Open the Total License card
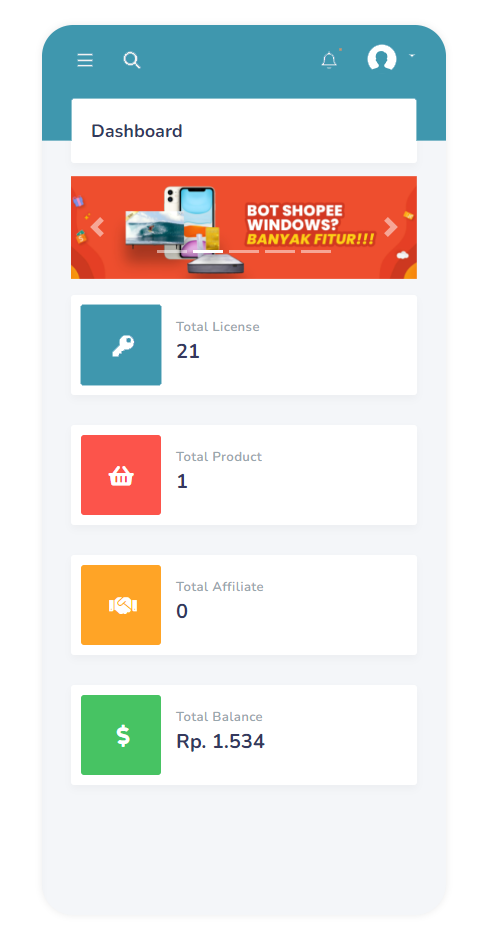The image size is (492, 942). tap(244, 345)
